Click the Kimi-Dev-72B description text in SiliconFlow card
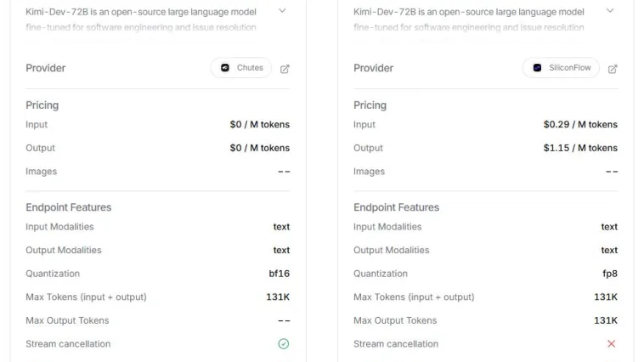The height and width of the screenshot is (362, 644). (469, 20)
